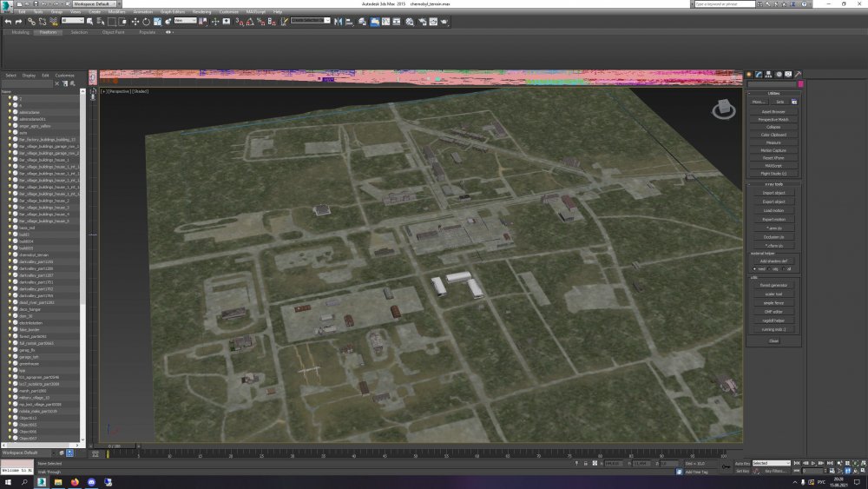Image resolution: width=868 pixels, height=489 pixels.
Task: Open the Rendering menu
Action: [201, 12]
